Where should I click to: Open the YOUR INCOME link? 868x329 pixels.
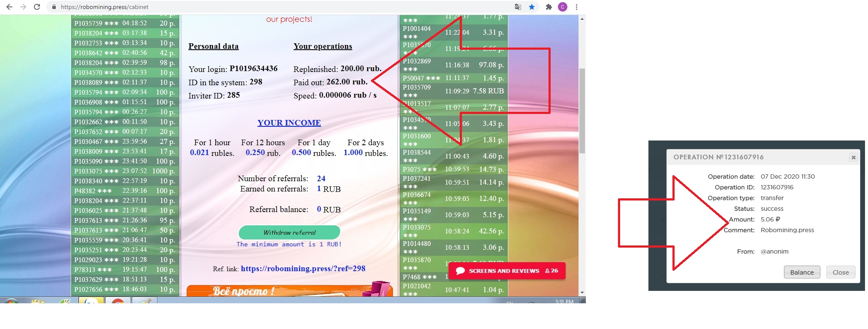tap(289, 123)
